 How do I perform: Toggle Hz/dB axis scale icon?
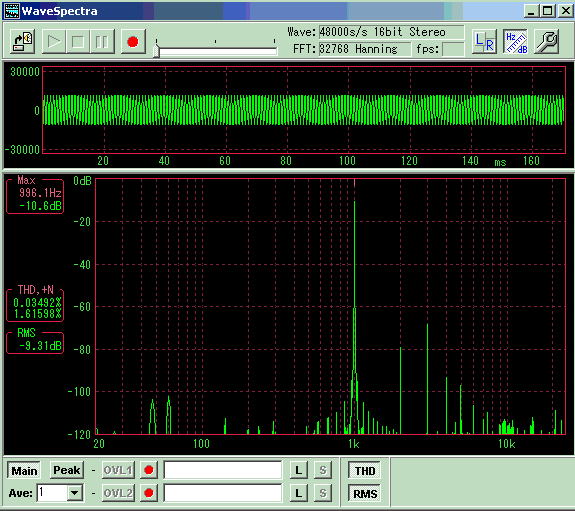tap(515, 41)
